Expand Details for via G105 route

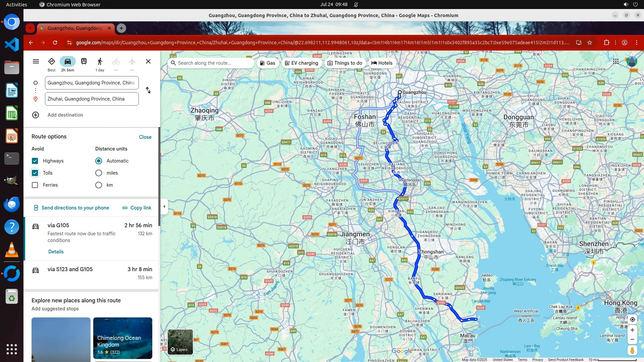pyautogui.click(x=56, y=252)
